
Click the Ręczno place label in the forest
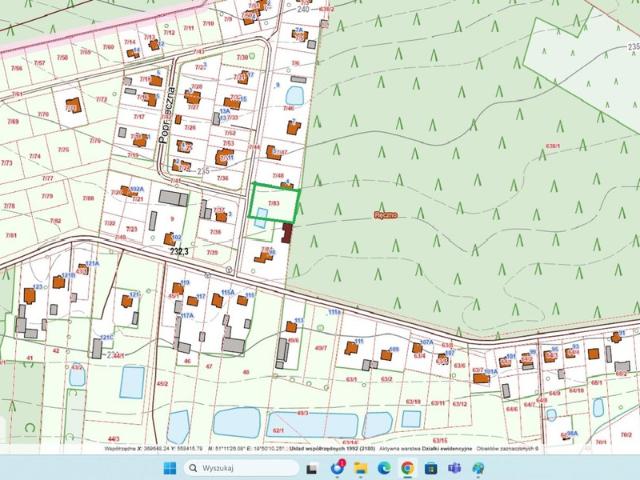click(x=386, y=215)
